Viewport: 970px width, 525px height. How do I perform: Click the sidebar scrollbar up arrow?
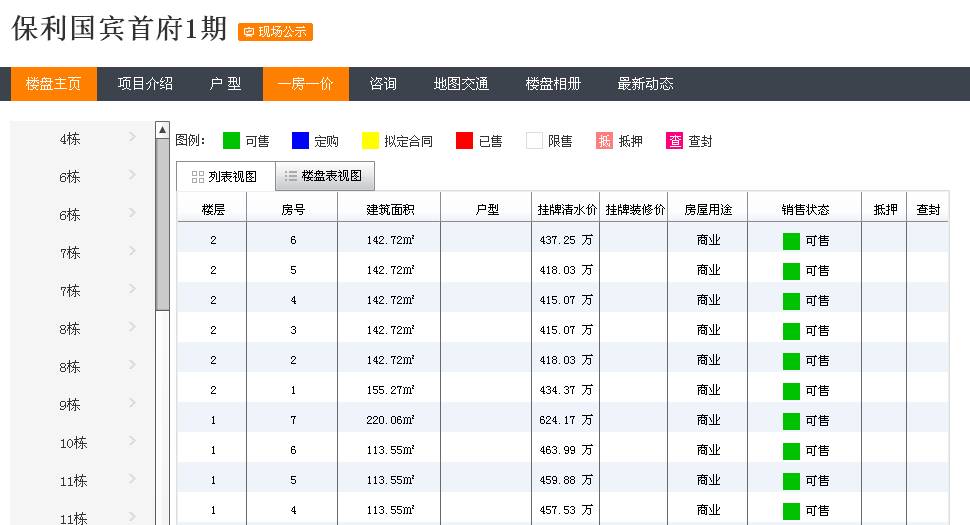162,129
